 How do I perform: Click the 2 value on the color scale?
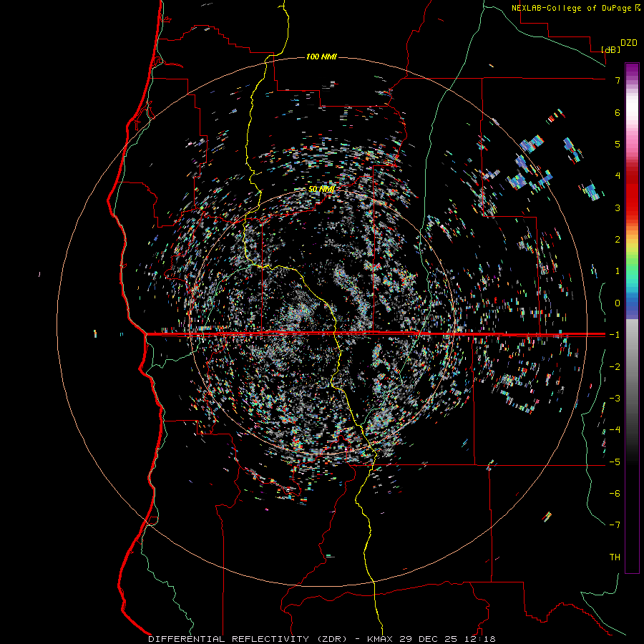pyautogui.click(x=618, y=240)
